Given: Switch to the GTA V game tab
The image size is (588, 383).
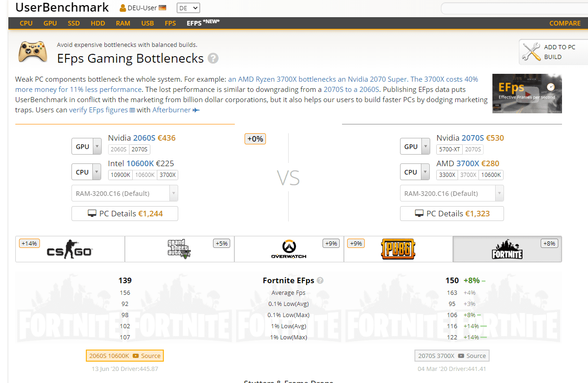Looking at the screenshot, I should (180, 249).
